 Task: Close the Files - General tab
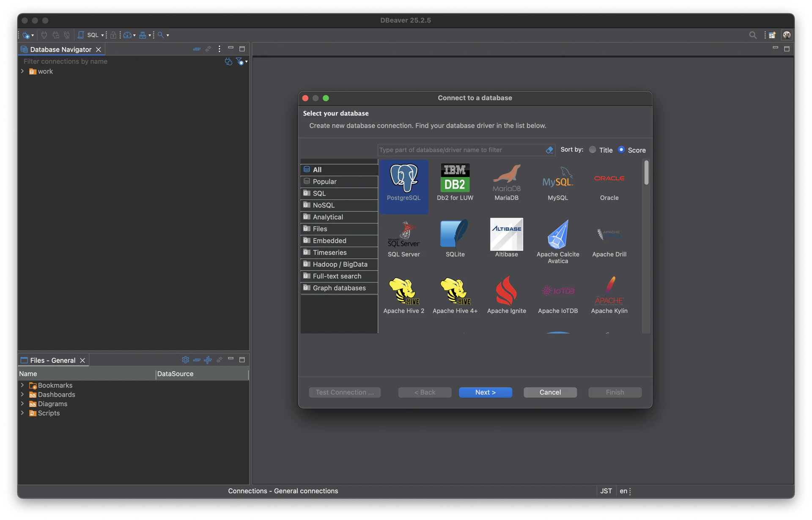coord(82,360)
